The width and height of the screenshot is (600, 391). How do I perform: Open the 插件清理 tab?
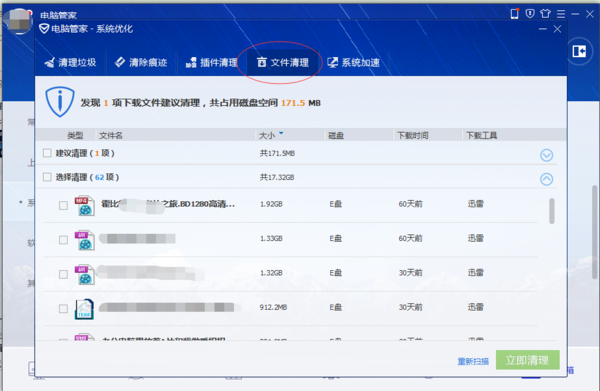click(x=212, y=62)
